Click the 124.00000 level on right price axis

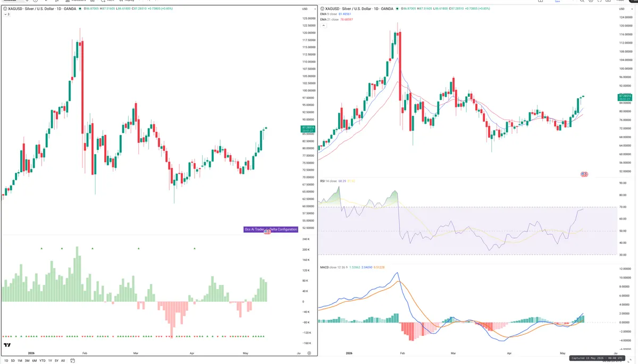coord(625,18)
